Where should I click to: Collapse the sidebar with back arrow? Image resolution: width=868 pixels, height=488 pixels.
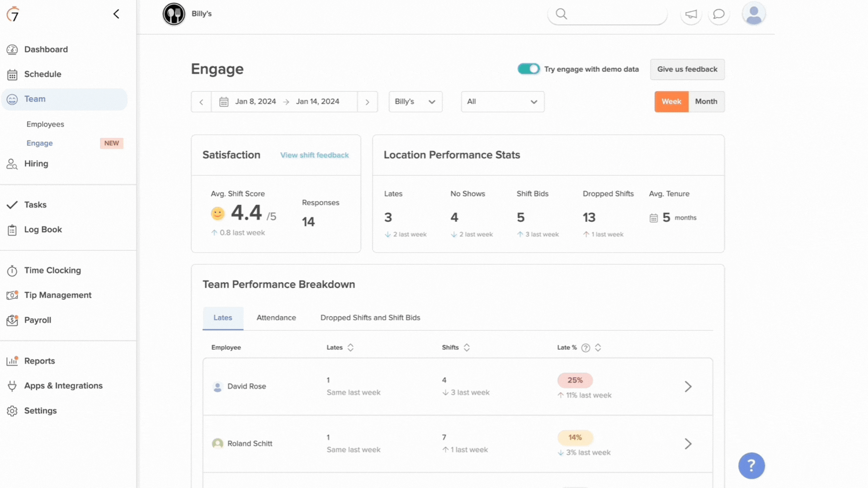[116, 14]
